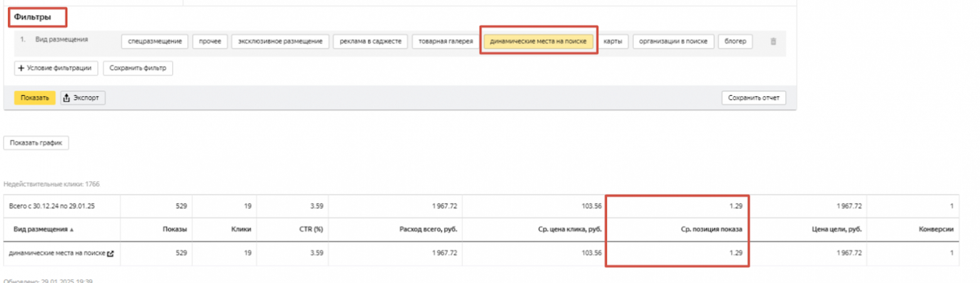Click the Сохранить отчет button
This screenshot has height=283, width=980.
tap(753, 98)
